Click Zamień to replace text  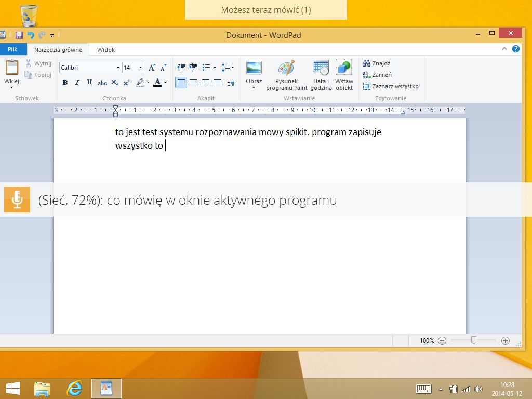click(377, 75)
